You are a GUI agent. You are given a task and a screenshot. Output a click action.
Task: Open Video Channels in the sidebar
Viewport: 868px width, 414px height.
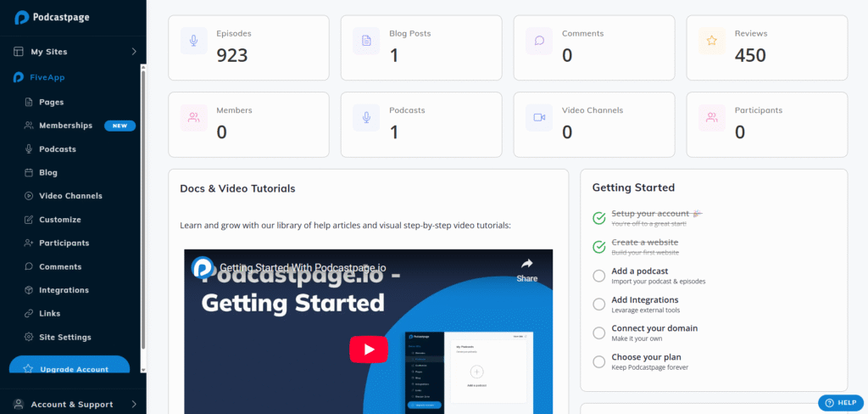coord(73,196)
